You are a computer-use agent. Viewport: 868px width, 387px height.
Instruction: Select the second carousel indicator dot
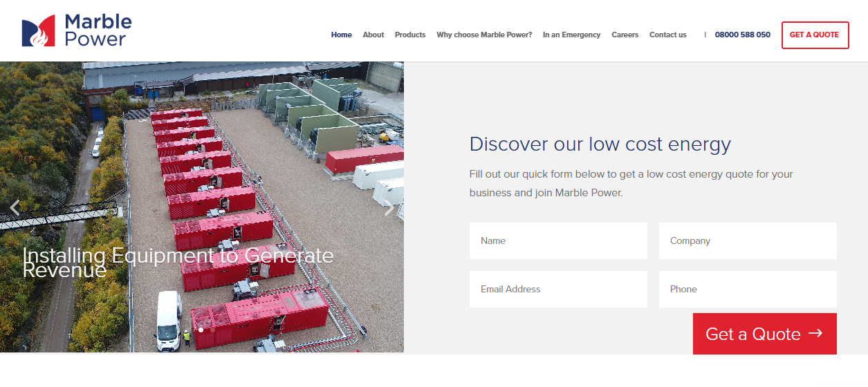pyautogui.click(x=212, y=330)
